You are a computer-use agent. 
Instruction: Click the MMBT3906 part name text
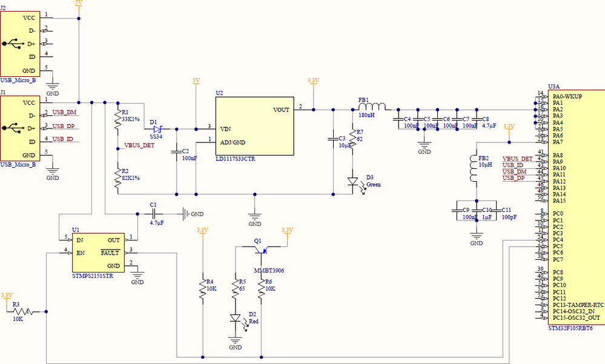click(x=269, y=271)
